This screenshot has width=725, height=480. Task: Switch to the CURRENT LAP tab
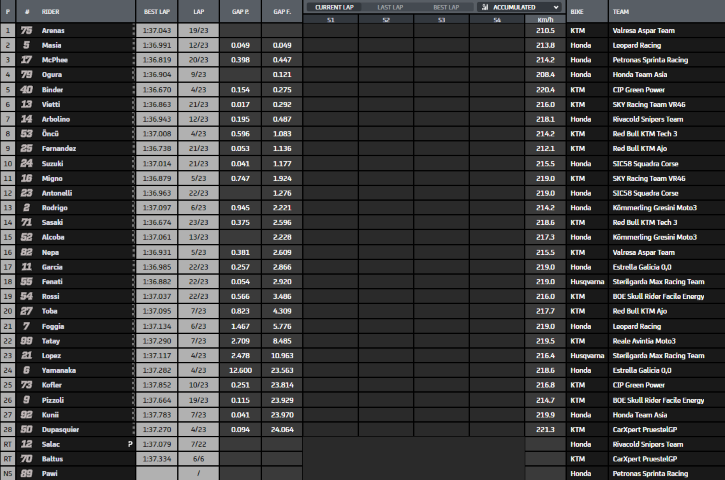(333, 6)
